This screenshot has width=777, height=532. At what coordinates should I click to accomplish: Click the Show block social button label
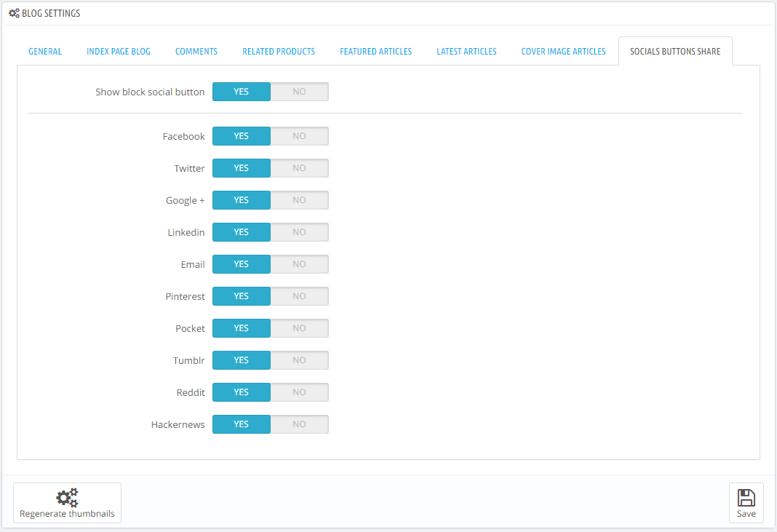click(x=150, y=92)
